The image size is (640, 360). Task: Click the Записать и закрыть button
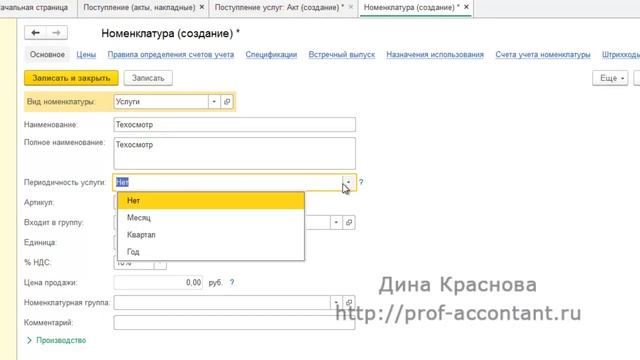[x=71, y=78]
